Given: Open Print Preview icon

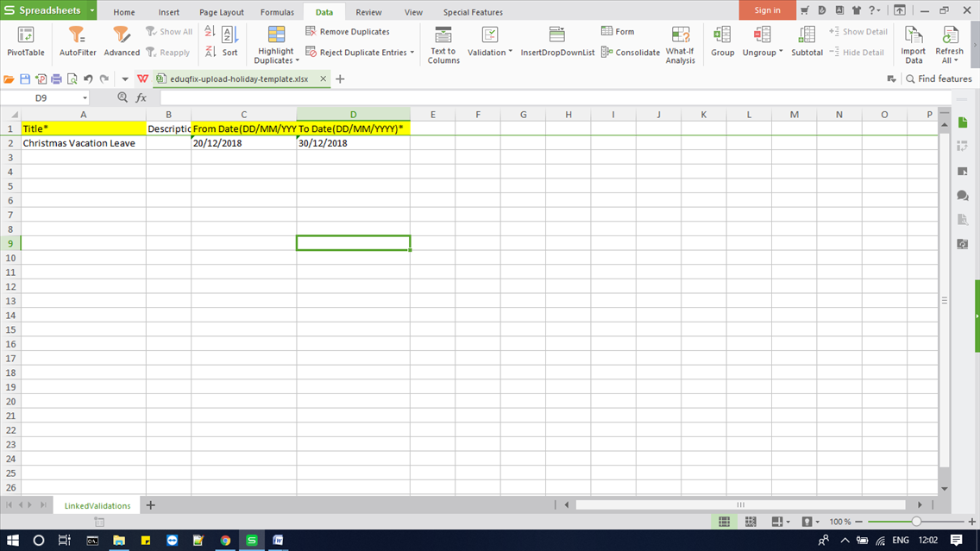Looking at the screenshot, I should (72, 78).
